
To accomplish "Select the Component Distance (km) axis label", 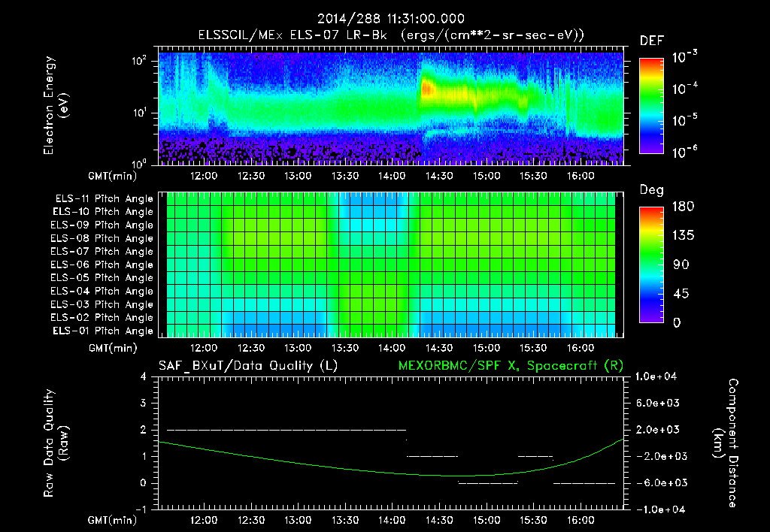I will (726, 443).
